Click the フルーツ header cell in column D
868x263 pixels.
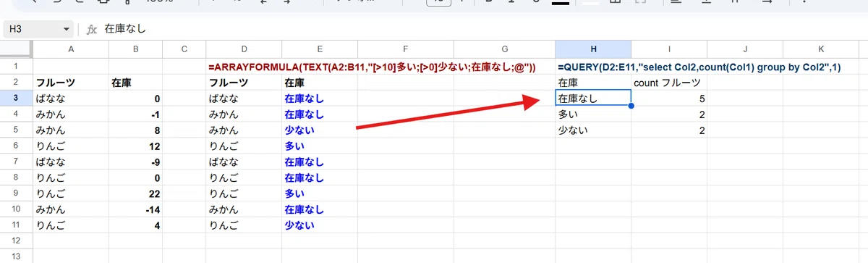(x=244, y=83)
